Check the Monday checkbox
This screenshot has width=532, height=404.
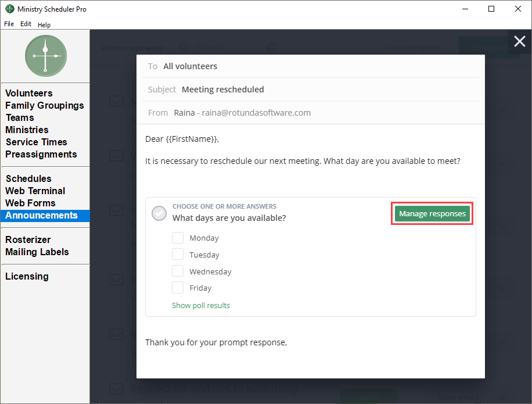tap(178, 238)
